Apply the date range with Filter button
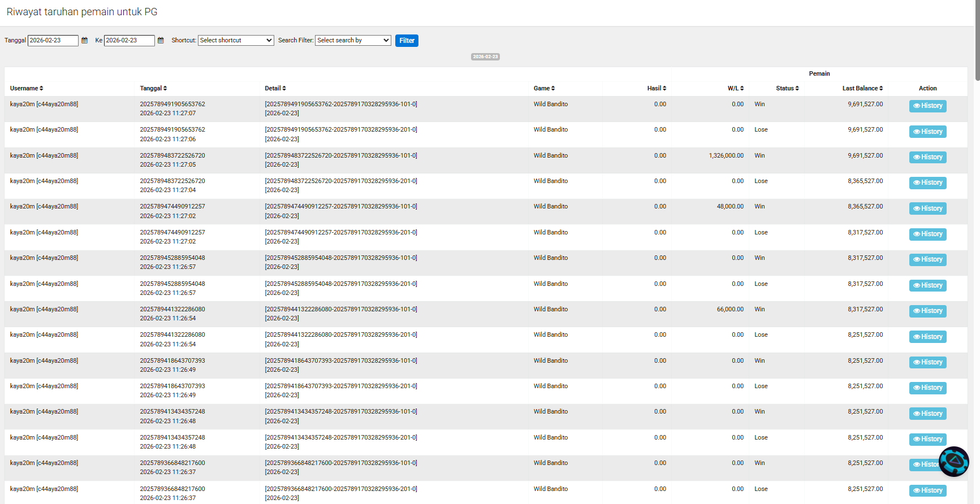The width and height of the screenshot is (980, 504). click(x=407, y=41)
